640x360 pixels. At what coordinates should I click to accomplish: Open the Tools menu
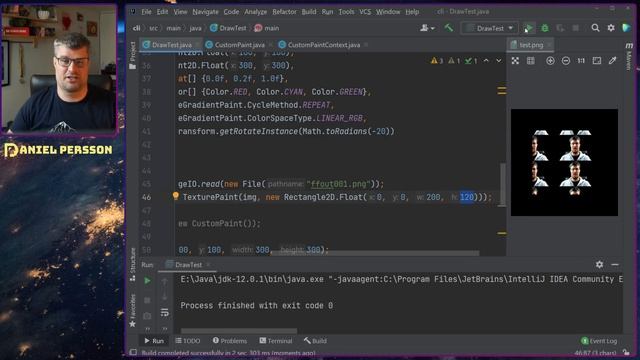pyautogui.click(x=346, y=12)
